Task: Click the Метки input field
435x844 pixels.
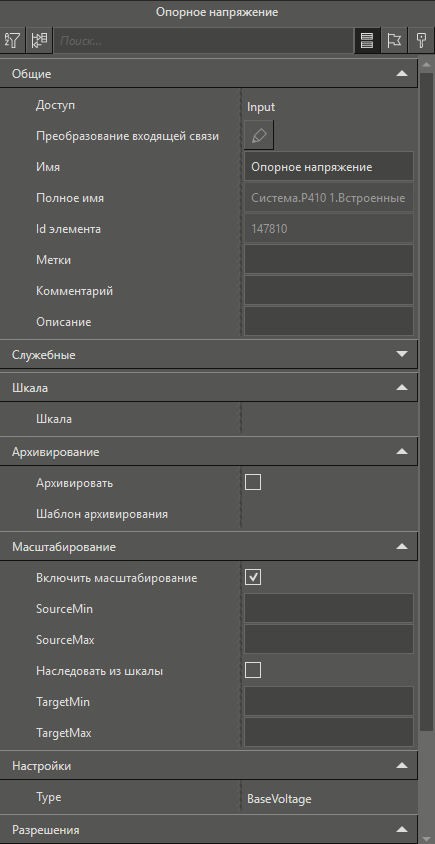Action: pos(329,259)
